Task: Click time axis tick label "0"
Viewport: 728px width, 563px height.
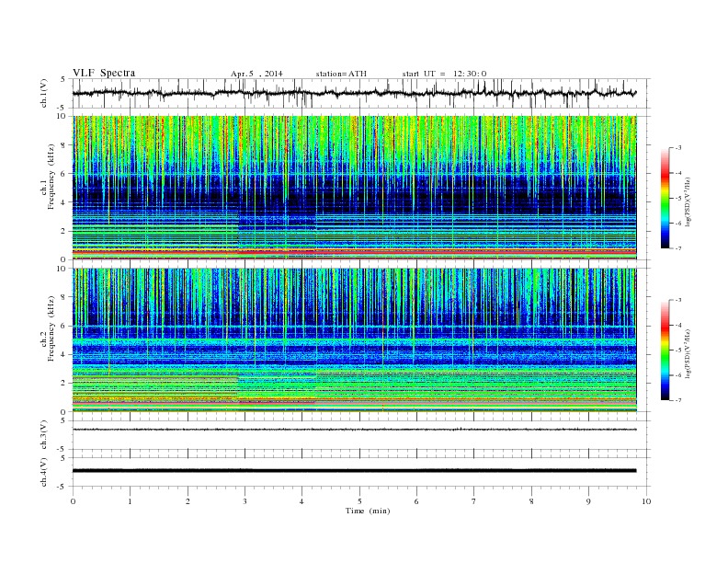Action: (x=73, y=501)
